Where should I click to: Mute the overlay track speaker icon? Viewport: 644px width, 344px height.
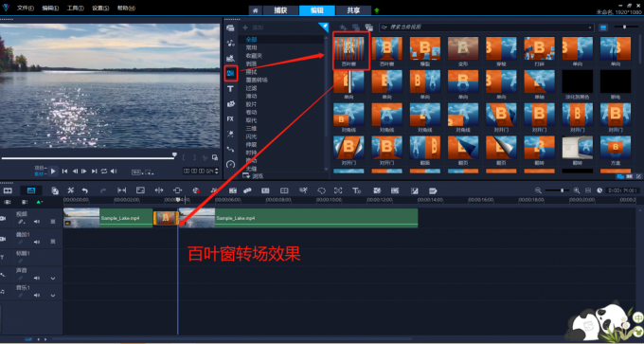click(37, 243)
